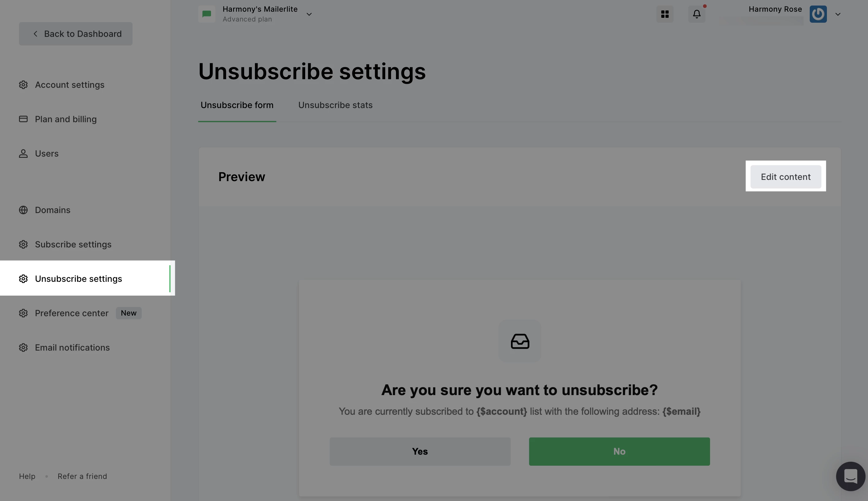Switch to the Unsubscribe stats tab
This screenshot has width=868, height=501.
(x=335, y=105)
